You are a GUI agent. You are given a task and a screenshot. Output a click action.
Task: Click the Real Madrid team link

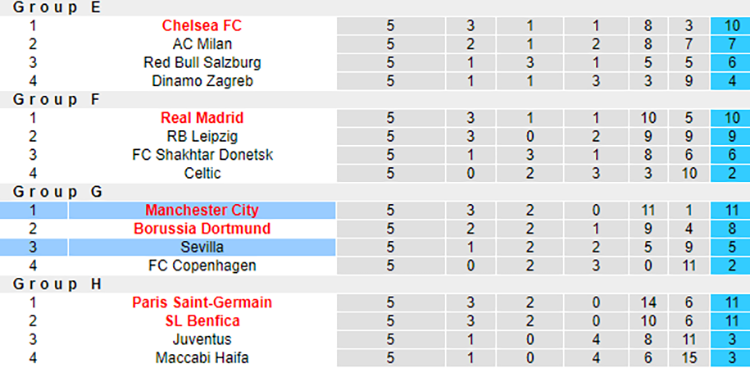pos(202,118)
